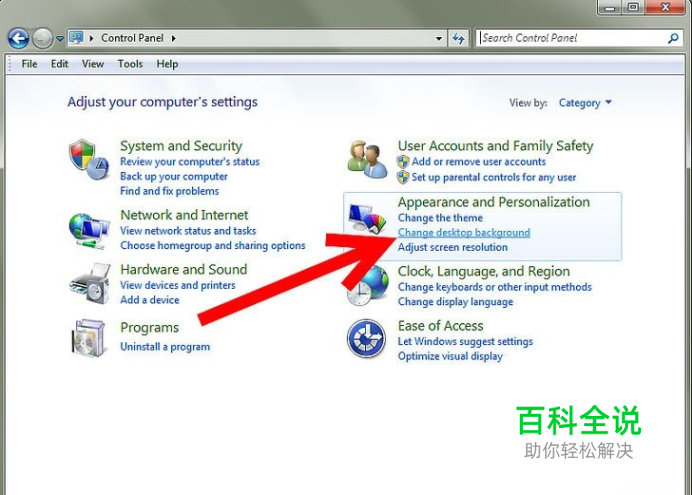Focus the Search Control Panel field
692x495 pixels.
572,38
